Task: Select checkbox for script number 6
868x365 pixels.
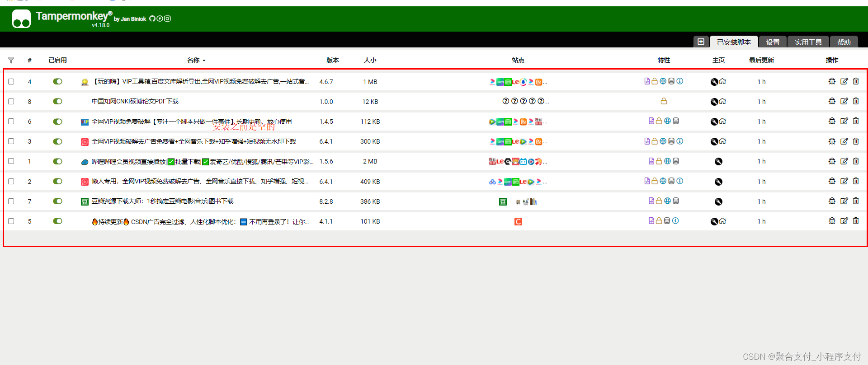Action: click(x=11, y=122)
